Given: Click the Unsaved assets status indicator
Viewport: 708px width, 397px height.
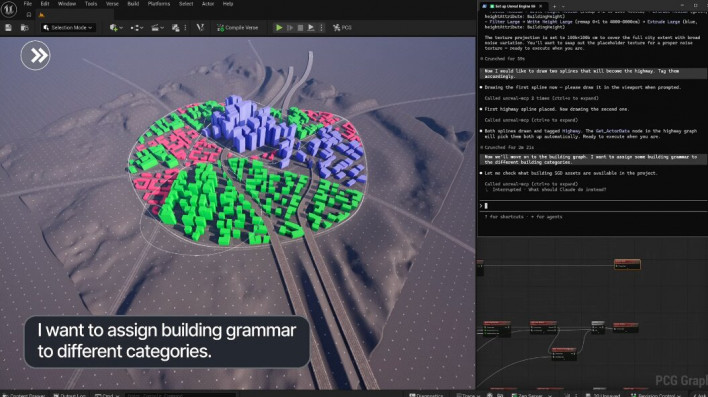Looking at the screenshot, I should click(603, 395).
